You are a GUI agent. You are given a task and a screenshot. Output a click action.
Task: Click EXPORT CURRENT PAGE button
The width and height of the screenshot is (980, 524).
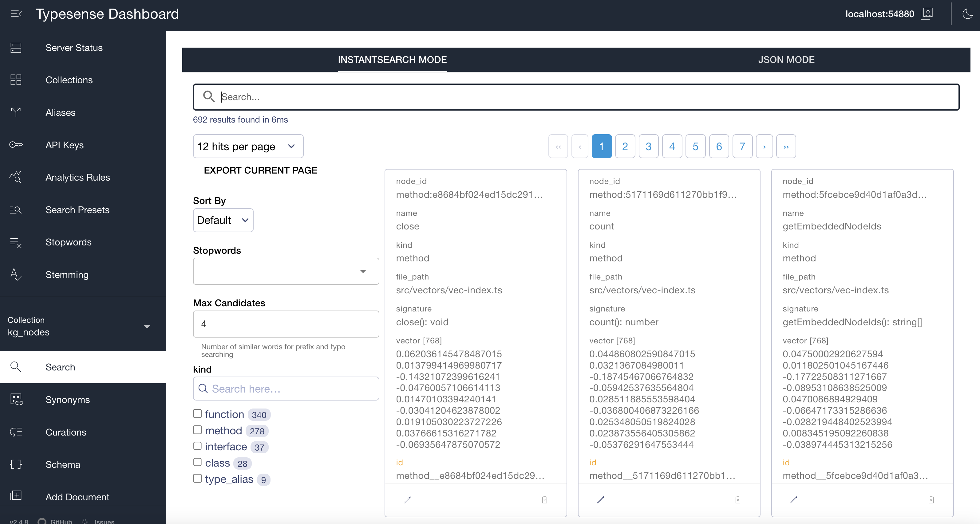pyautogui.click(x=260, y=170)
